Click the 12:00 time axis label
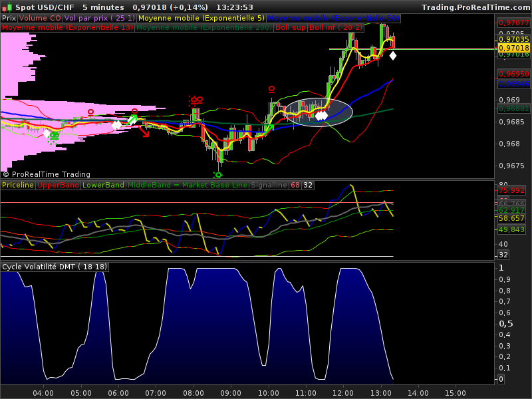Image resolution: width=532 pixels, height=399 pixels. [343, 393]
